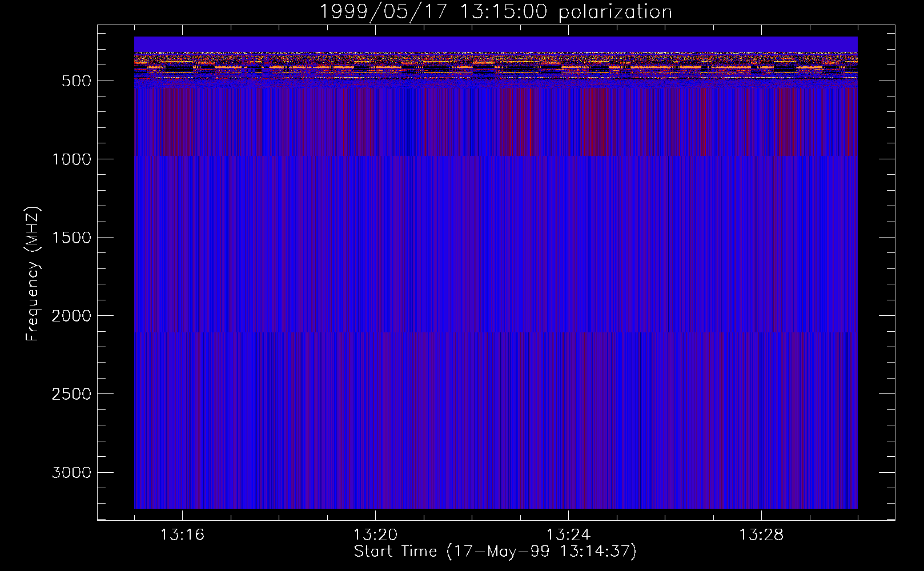
Task: Click the 13:24 time tick label
Action: pyautogui.click(x=568, y=535)
